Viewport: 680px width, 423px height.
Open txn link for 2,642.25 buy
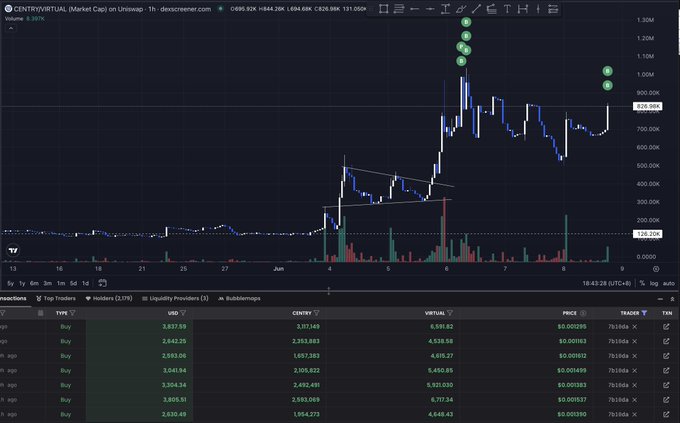pyautogui.click(x=666, y=341)
